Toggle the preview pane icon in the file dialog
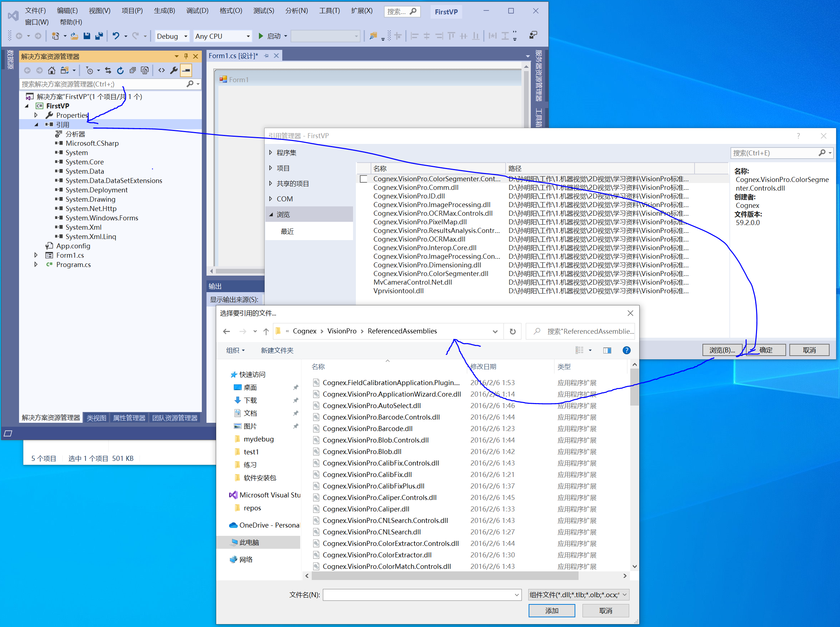Image resolution: width=840 pixels, height=627 pixels. point(607,350)
